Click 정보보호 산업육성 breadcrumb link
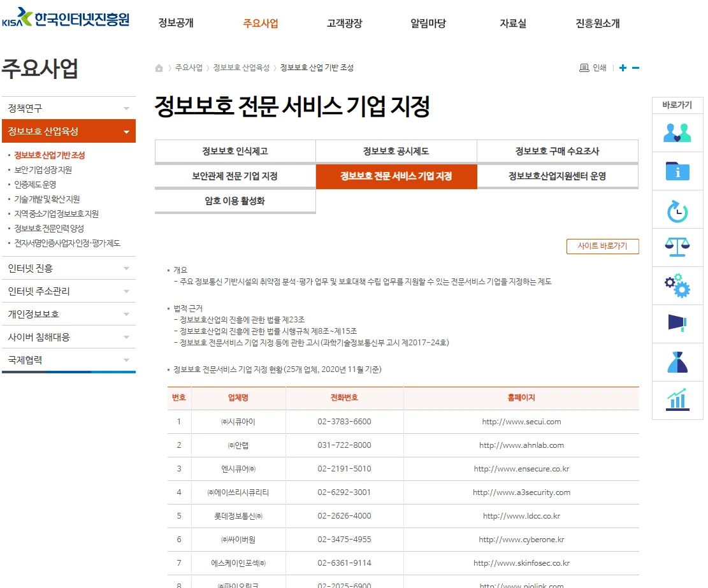This screenshot has height=588, width=708. [241, 68]
